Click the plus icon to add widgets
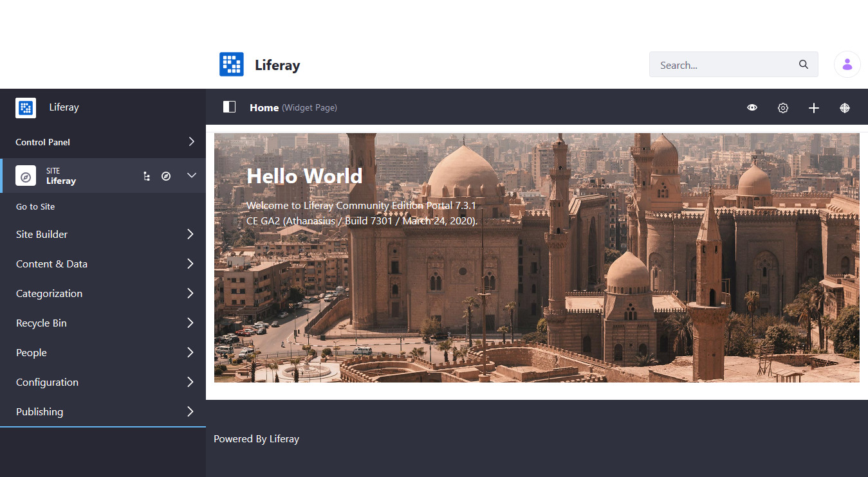Image resolution: width=868 pixels, height=477 pixels. (814, 108)
